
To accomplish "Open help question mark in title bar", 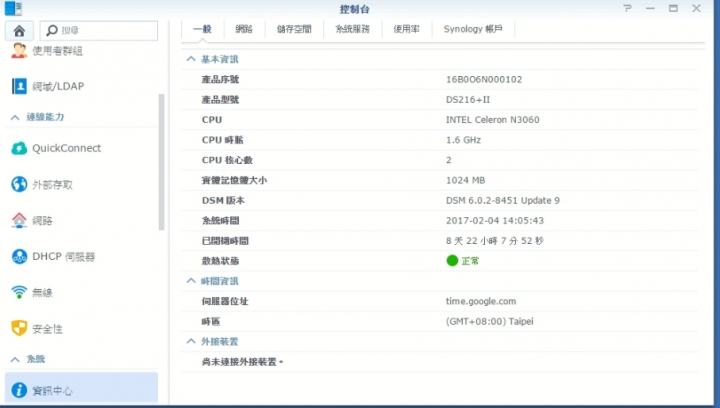I will pyautogui.click(x=627, y=8).
